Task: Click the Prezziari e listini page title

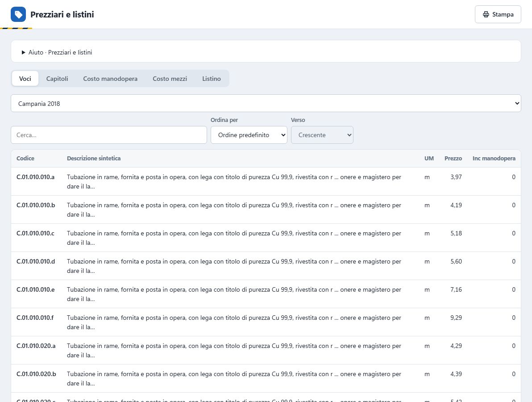Action: click(x=62, y=14)
